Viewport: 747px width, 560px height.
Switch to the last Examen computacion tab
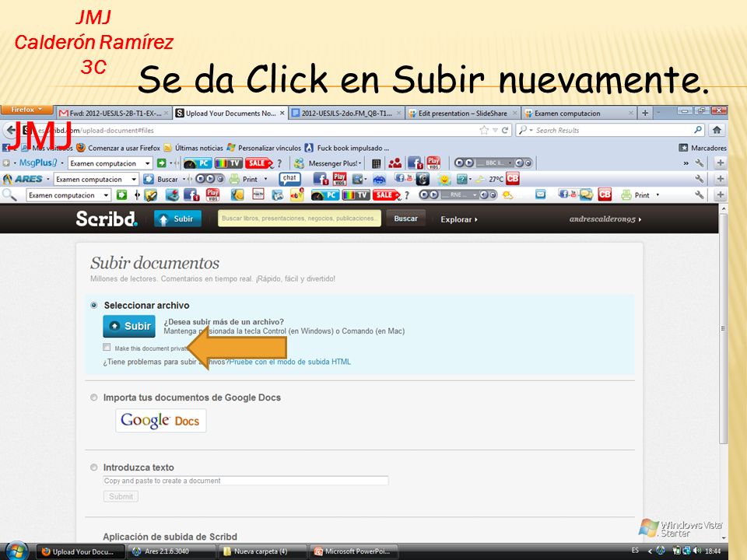click(x=579, y=114)
